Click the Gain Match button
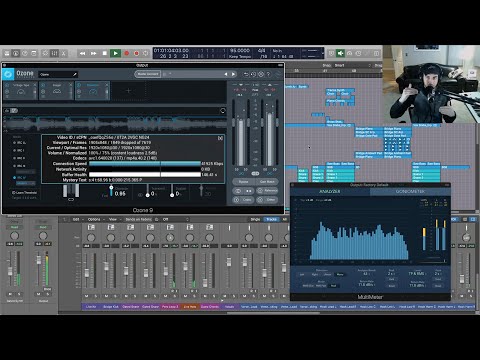This screenshot has height=360, width=480. click(267, 182)
